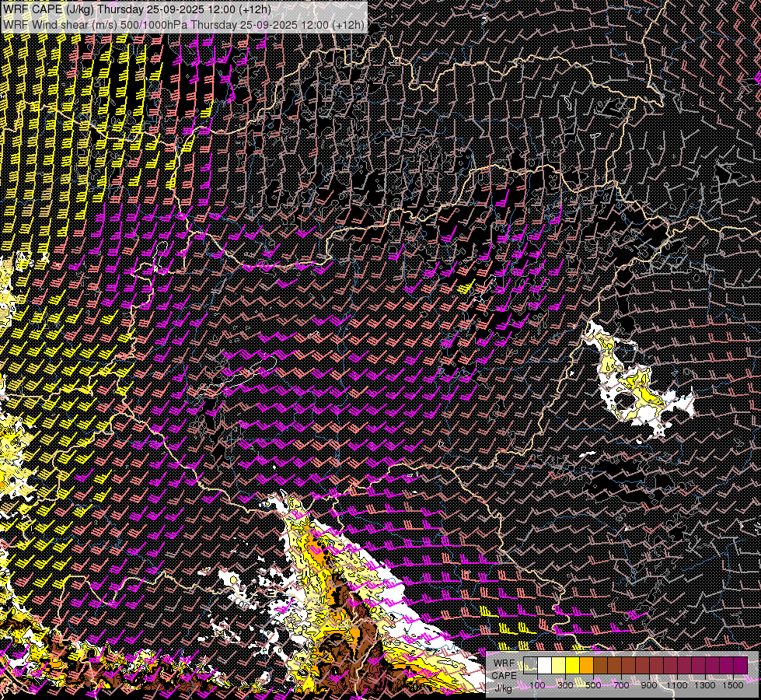Viewport: 761px width, 700px height.
Task: Pick the pale yellow legend swatch
Action: (x=559, y=665)
